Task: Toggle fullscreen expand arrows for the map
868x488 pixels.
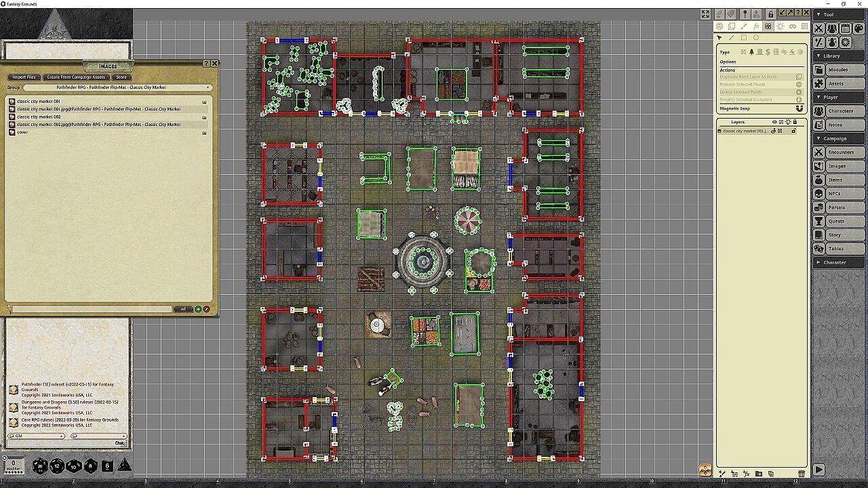Action: [x=706, y=14]
